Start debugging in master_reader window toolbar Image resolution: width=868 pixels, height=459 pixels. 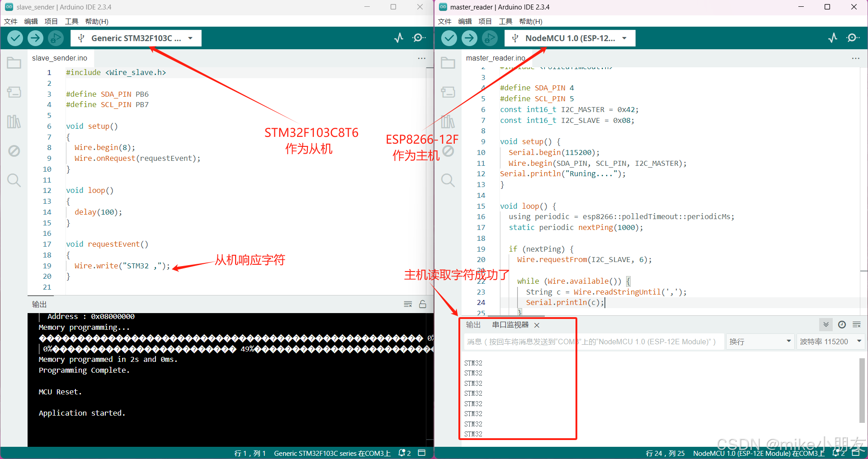(x=490, y=38)
